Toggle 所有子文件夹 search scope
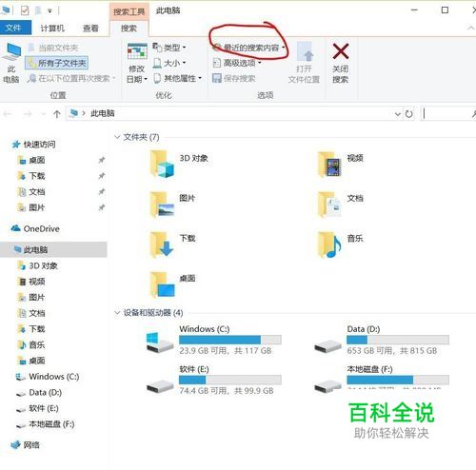Image resolution: width=476 pixels, height=470 pixels. [56, 63]
